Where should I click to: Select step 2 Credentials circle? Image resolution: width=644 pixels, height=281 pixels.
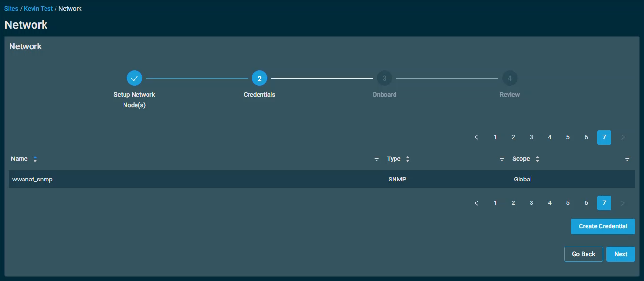[260, 78]
